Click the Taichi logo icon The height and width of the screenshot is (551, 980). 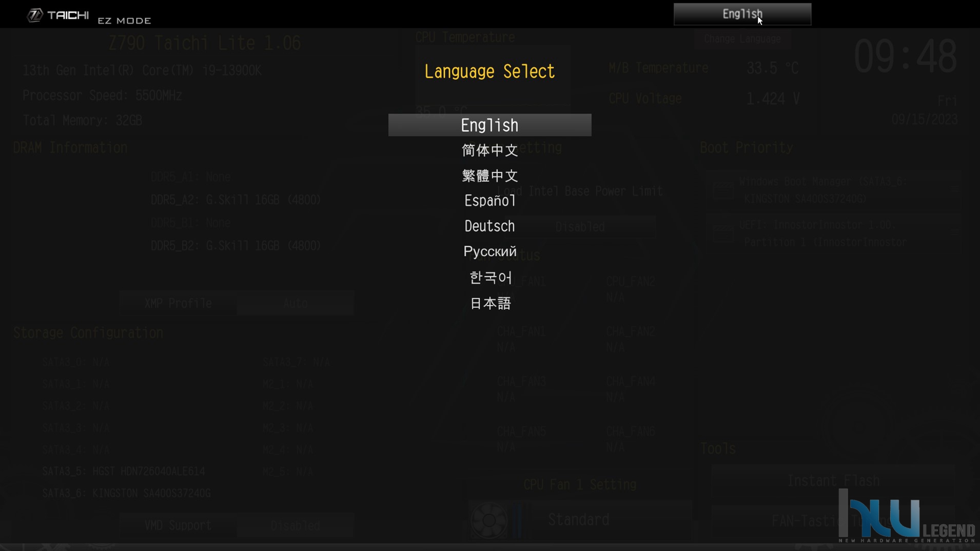tap(34, 15)
